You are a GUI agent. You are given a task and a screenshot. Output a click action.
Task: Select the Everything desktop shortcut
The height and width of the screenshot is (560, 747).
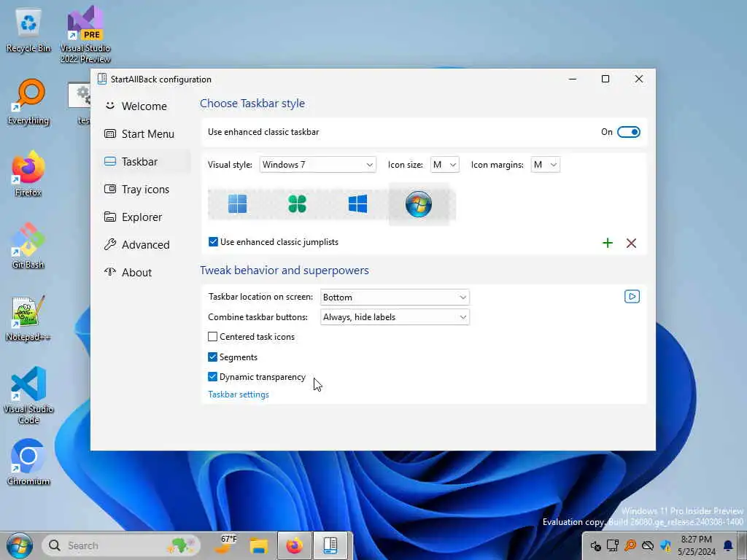pyautogui.click(x=28, y=102)
